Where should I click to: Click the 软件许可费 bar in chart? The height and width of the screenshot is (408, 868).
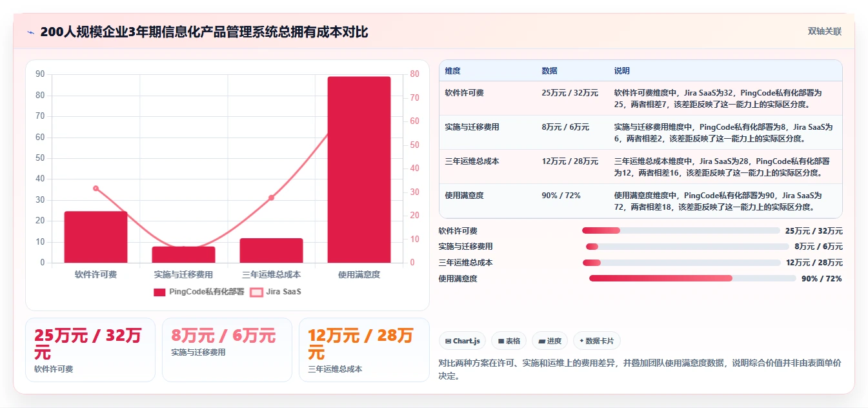(x=96, y=237)
